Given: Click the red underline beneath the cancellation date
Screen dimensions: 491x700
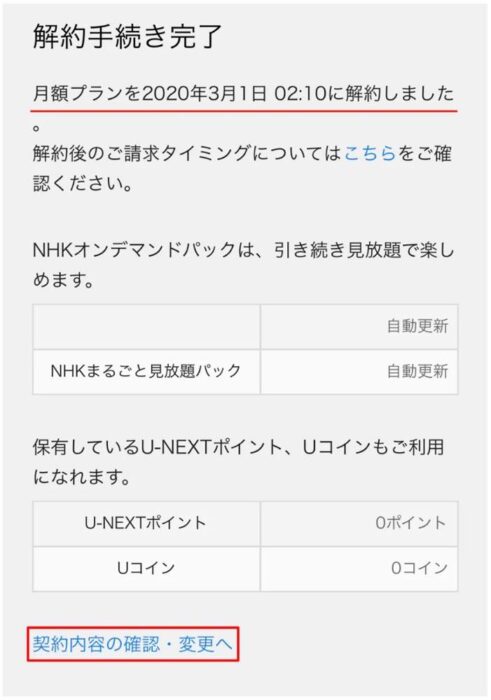Looking at the screenshot, I should [244, 108].
